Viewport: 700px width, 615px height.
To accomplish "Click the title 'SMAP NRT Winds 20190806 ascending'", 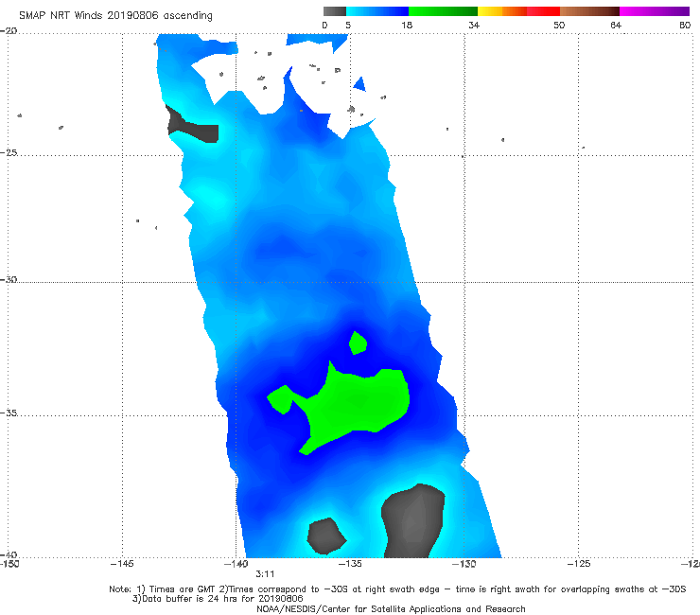I will point(115,16).
